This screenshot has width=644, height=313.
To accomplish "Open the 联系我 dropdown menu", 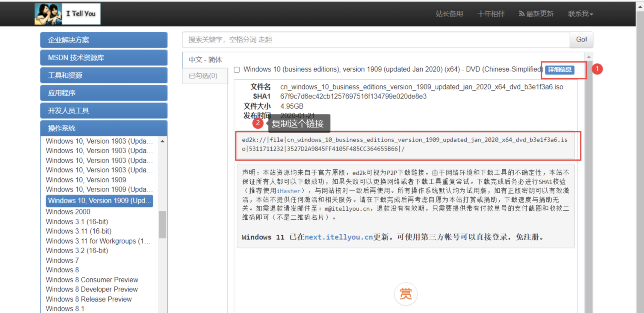I will (580, 14).
